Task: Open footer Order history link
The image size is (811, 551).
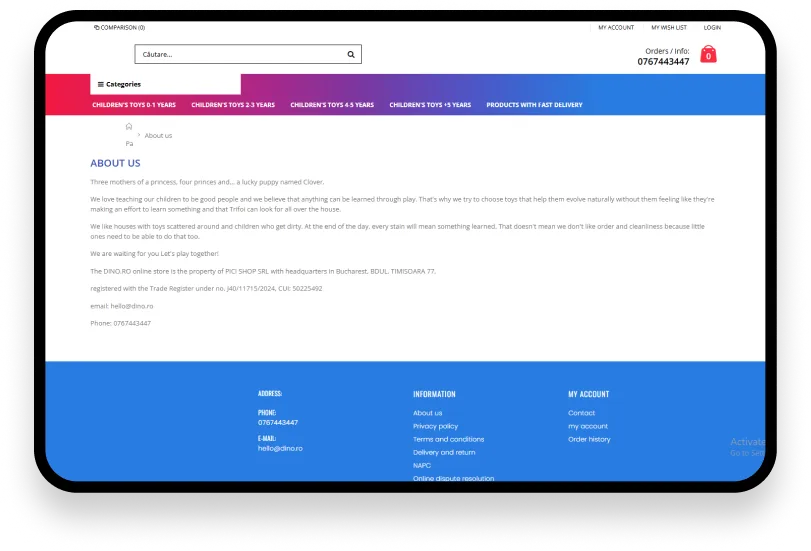Action: tap(589, 439)
